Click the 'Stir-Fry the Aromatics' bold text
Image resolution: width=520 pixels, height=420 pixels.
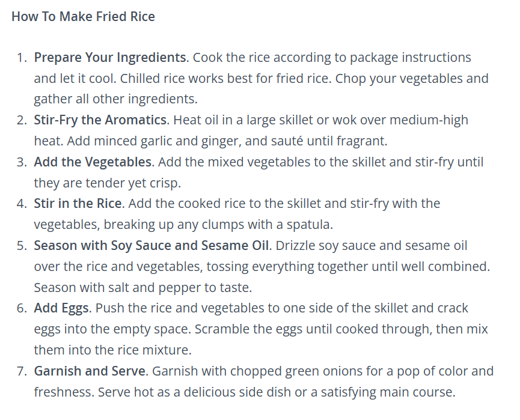102,120
